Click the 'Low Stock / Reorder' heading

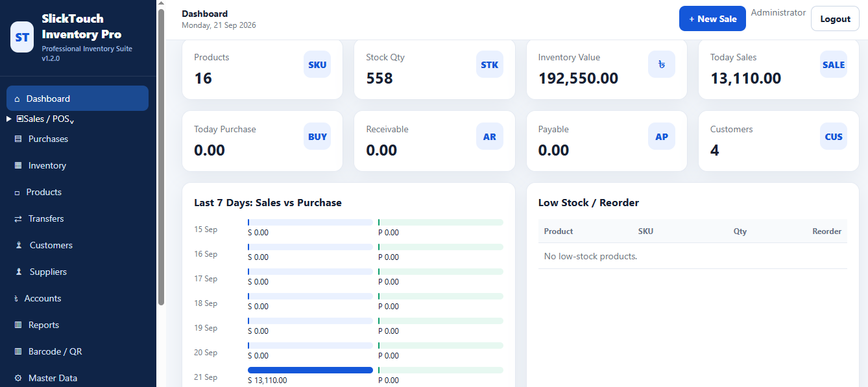[588, 203]
